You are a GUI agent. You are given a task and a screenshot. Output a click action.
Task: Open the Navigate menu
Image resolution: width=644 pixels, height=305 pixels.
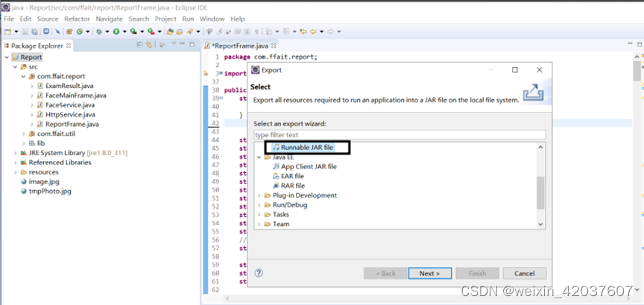tap(110, 19)
